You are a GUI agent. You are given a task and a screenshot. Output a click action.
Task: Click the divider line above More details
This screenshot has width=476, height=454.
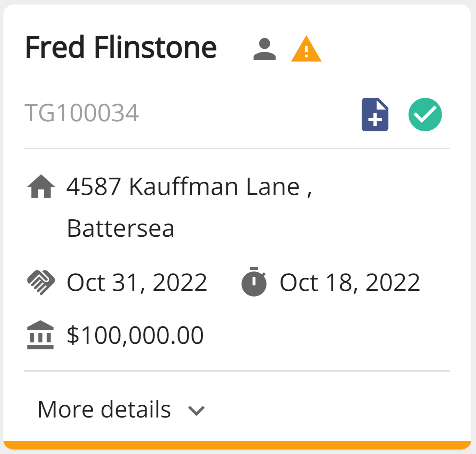[237, 371]
